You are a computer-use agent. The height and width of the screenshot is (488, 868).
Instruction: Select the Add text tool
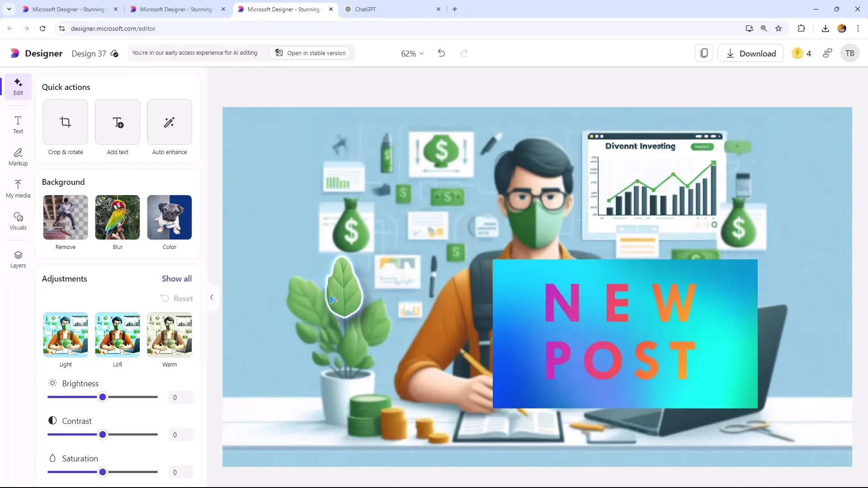118,127
